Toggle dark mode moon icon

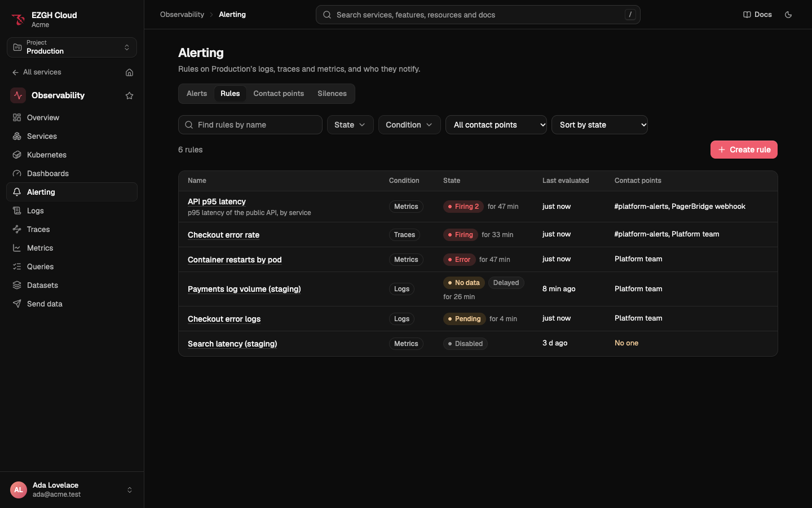(x=788, y=15)
